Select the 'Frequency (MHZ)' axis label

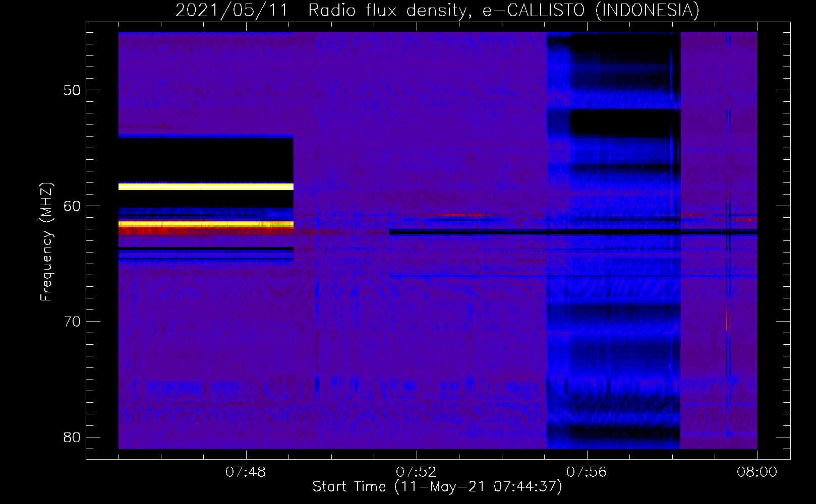click(46, 242)
